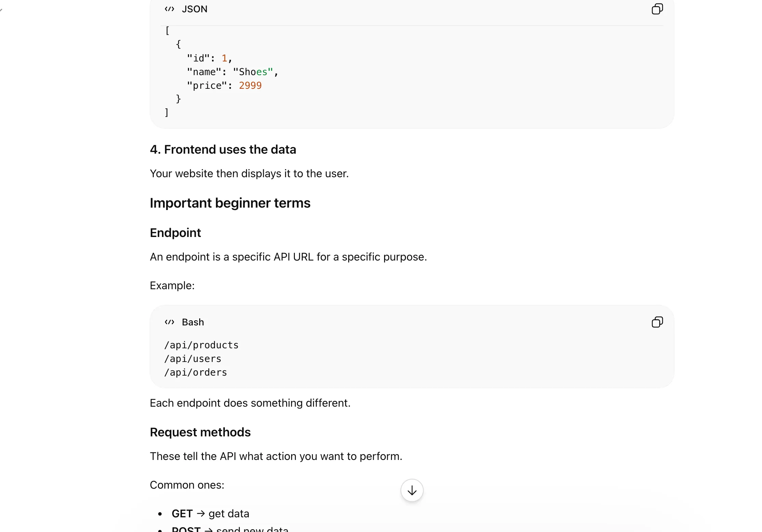Click the "Request methods" heading
The width and height of the screenshot is (762, 532).
pyautogui.click(x=200, y=432)
